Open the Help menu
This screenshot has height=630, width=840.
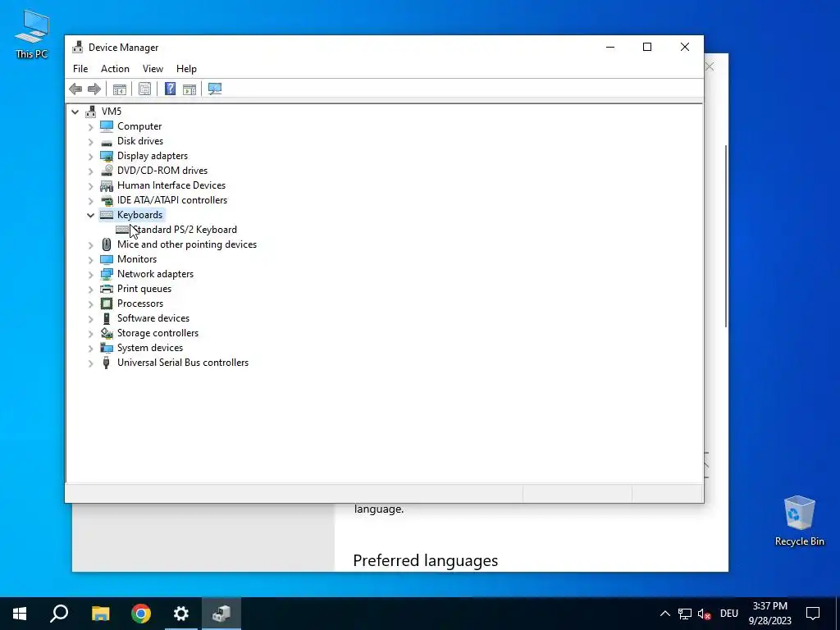click(x=186, y=69)
